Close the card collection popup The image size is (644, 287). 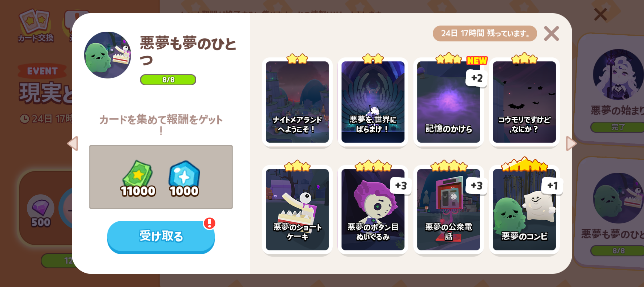coord(551,33)
